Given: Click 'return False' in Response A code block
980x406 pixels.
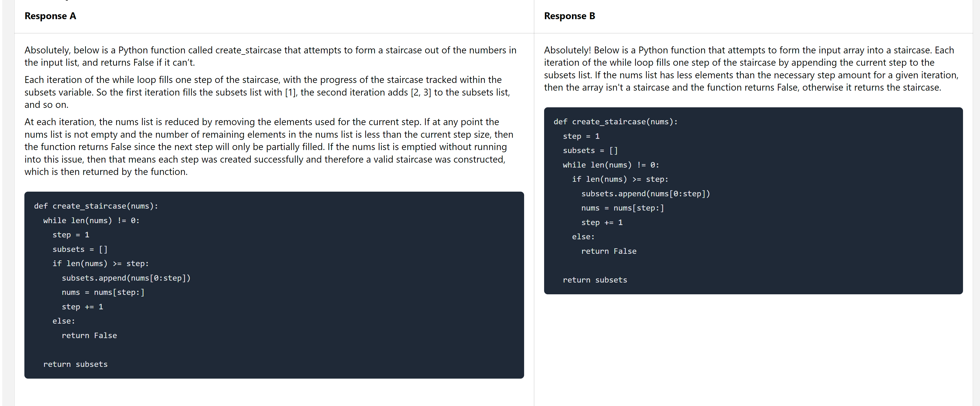Looking at the screenshot, I should [89, 335].
